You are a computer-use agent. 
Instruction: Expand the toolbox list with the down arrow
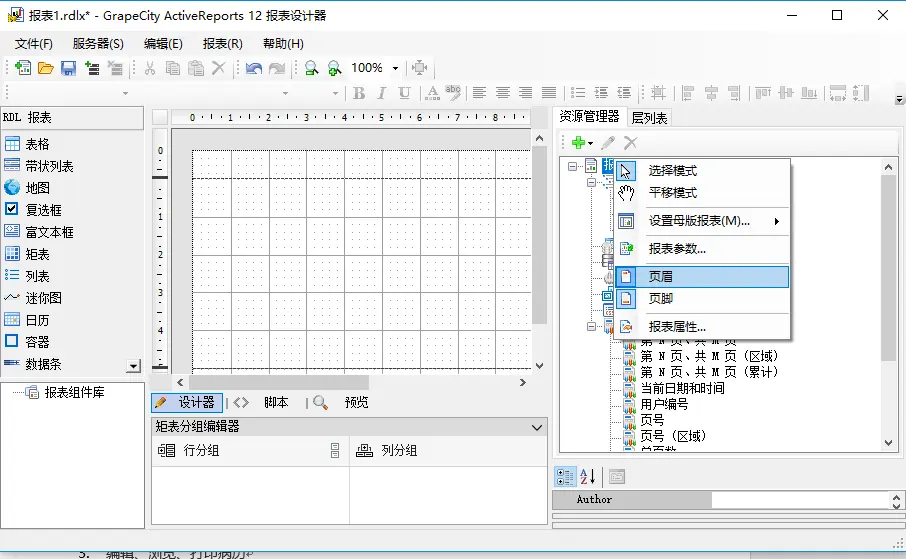133,366
